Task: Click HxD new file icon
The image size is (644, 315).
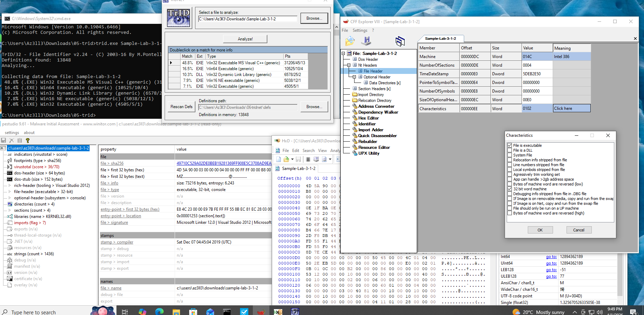Action: [x=278, y=159]
